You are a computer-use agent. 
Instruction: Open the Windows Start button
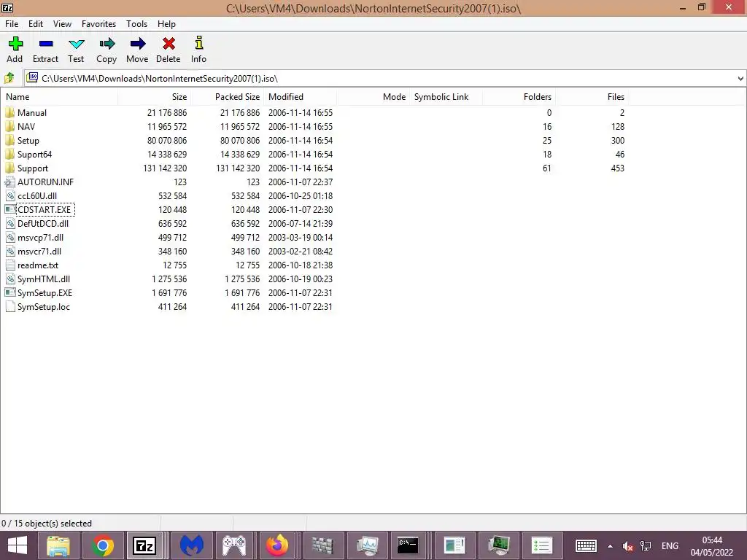pos(18,545)
